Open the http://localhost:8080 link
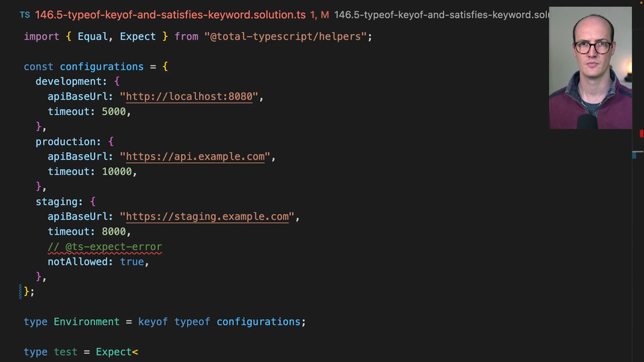Viewport: 644px width, 362px height. click(189, 97)
